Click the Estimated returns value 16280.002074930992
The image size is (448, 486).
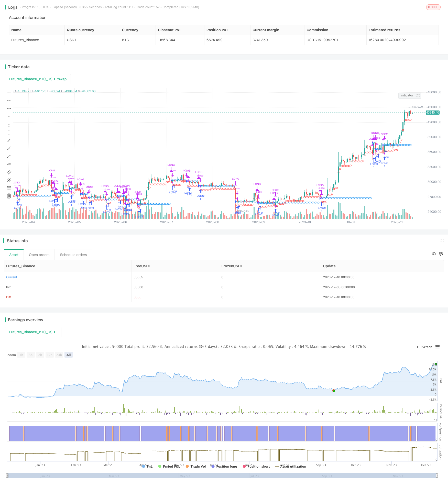(387, 40)
